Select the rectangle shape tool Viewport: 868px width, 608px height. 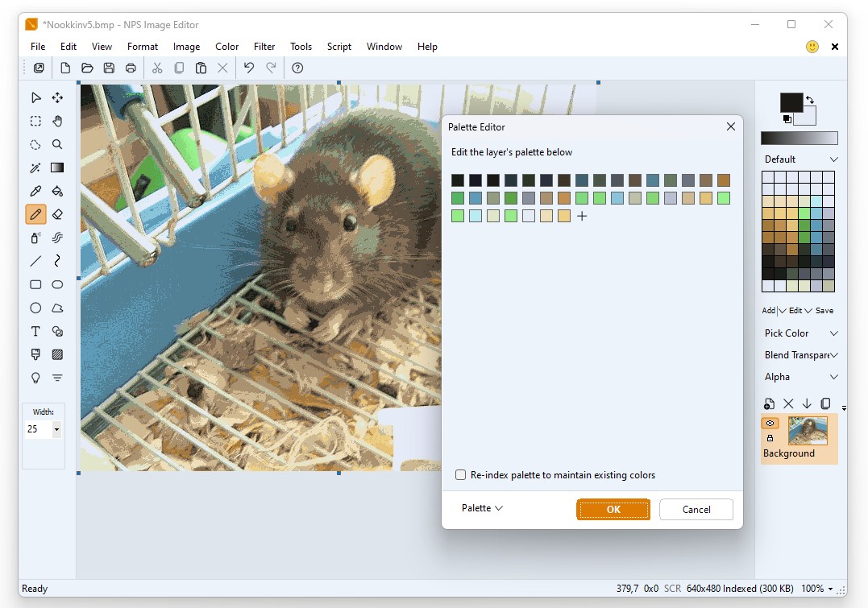click(x=36, y=284)
